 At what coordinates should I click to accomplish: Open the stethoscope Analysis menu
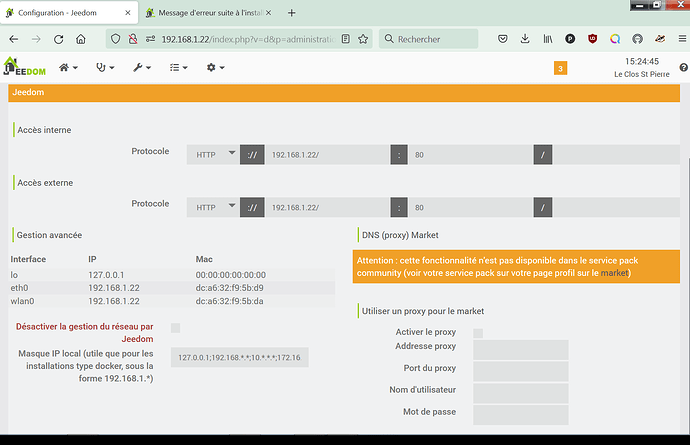tap(105, 67)
